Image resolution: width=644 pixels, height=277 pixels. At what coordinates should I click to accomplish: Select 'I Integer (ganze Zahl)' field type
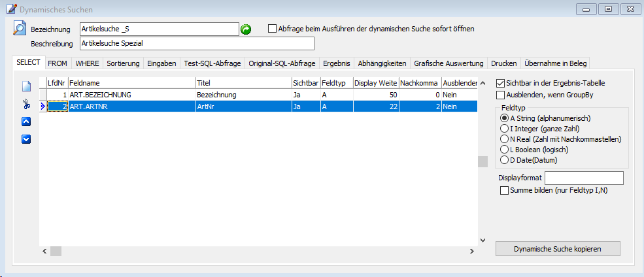(x=504, y=128)
